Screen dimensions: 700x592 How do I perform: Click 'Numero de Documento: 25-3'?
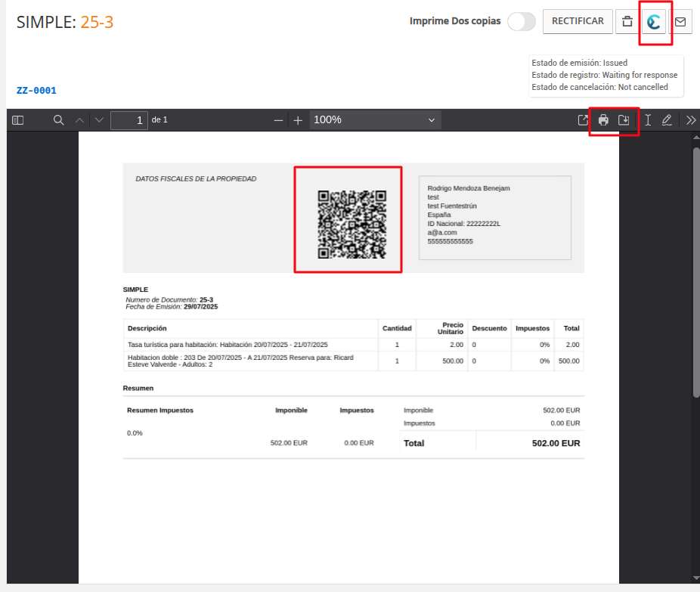coord(169,299)
